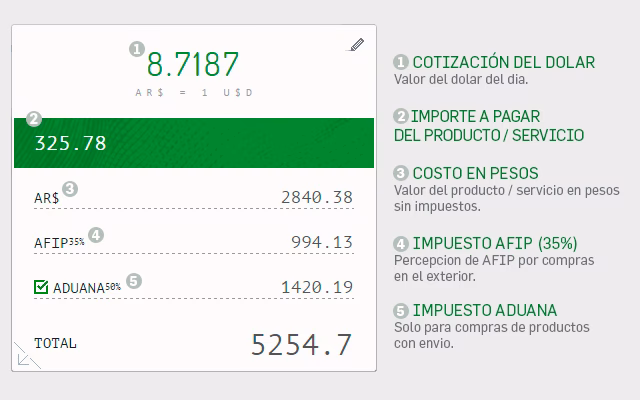Click the resize arrow icon in corner
The height and width of the screenshot is (400, 640).
pyautogui.click(x=26, y=355)
